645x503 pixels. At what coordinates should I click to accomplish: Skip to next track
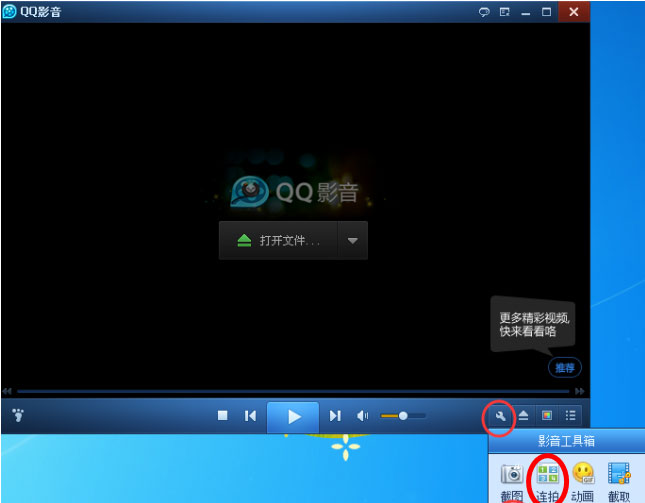coord(336,416)
